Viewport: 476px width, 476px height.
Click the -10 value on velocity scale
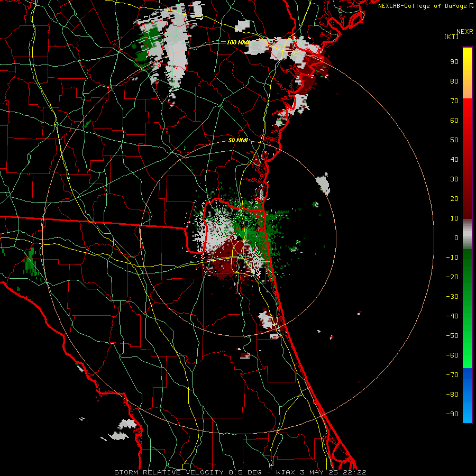coord(452,258)
